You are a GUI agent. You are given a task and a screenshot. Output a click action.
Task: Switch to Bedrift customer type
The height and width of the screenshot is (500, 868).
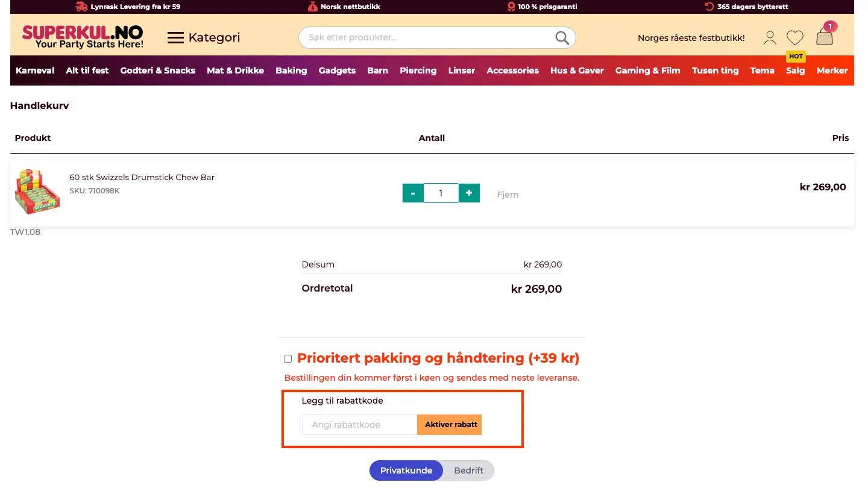(468, 470)
